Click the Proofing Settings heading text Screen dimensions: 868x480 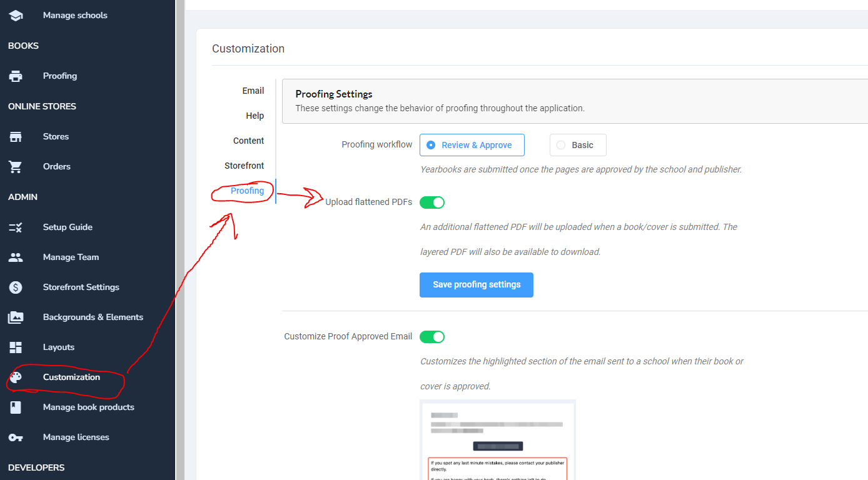pos(334,94)
